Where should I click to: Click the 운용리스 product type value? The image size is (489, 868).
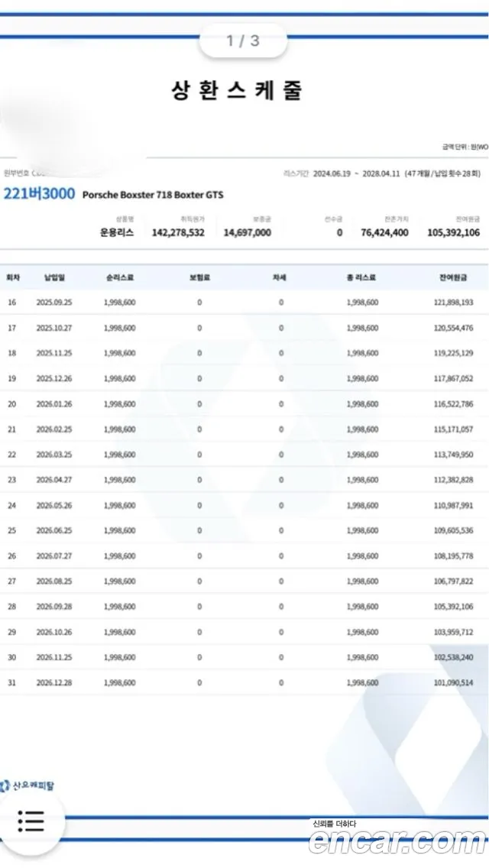coord(117,232)
